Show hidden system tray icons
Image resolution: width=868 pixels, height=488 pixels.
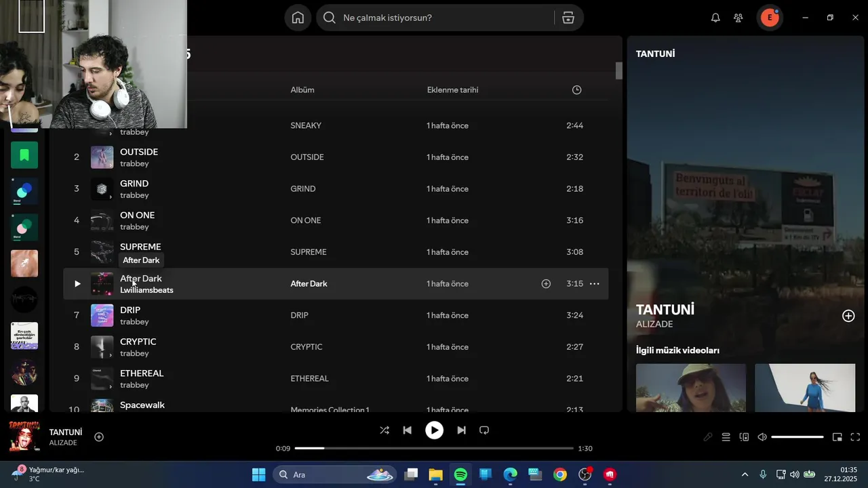pos(745,474)
